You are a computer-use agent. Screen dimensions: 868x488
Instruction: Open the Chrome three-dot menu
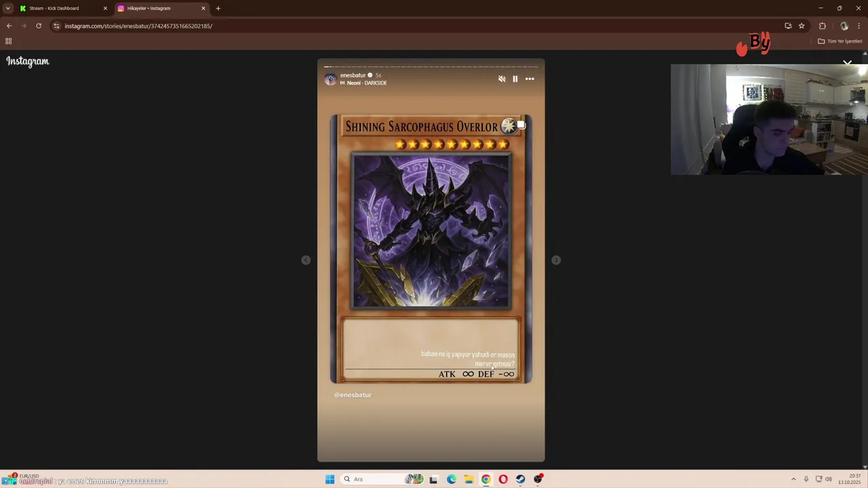(x=859, y=26)
